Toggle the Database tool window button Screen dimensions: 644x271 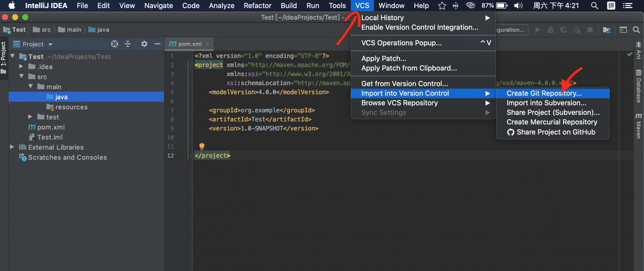pyautogui.click(x=638, y=86)
